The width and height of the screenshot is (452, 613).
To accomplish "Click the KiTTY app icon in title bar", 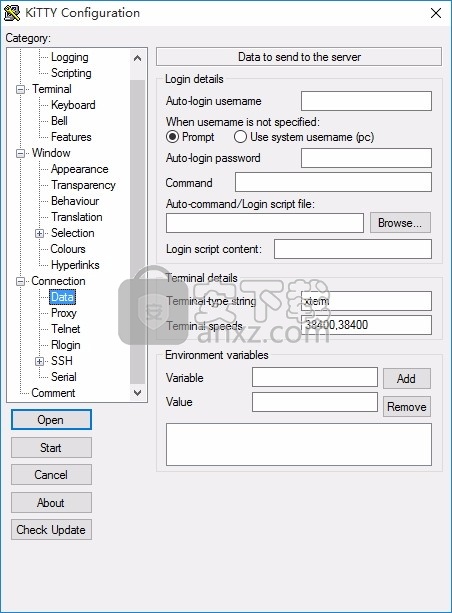I will pyautogui.click(x=12, y=13).
